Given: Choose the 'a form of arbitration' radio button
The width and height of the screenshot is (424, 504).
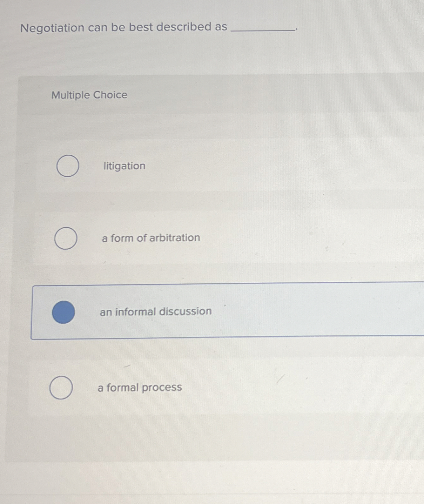Looking at the screenshot, I should (x=65, y=238).
